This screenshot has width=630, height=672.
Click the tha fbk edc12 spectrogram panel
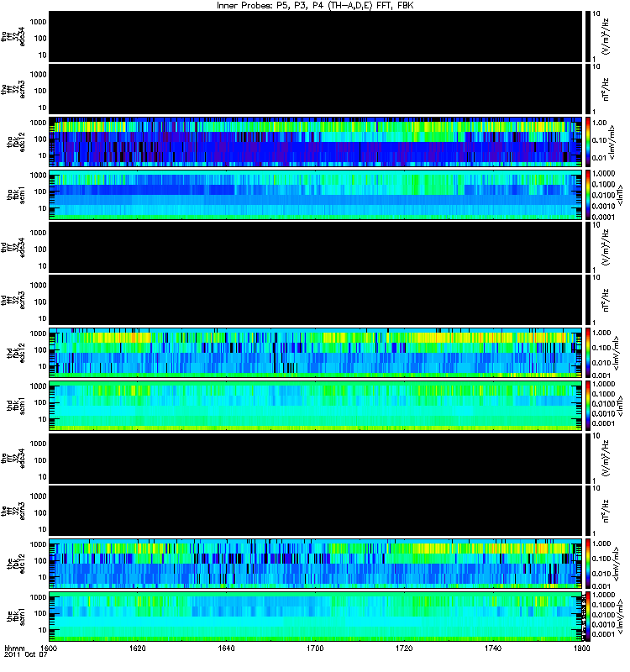pos(316,142)
